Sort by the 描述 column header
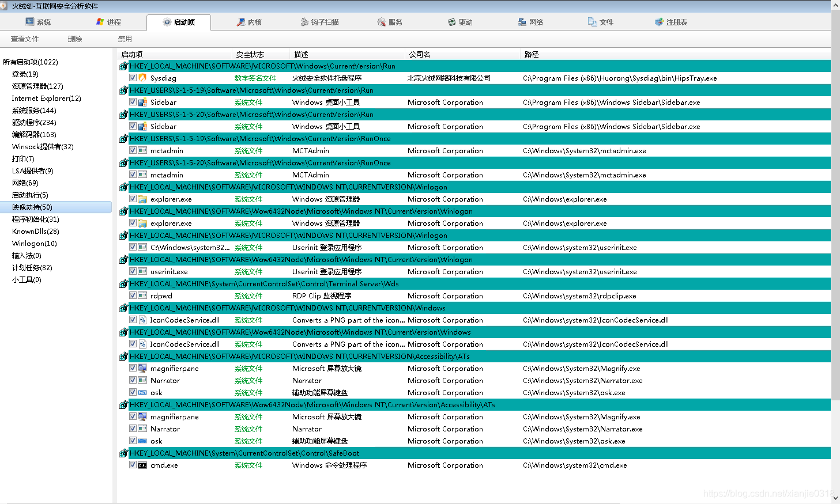This screenshot has width=840, height=504. click(347, 54)
